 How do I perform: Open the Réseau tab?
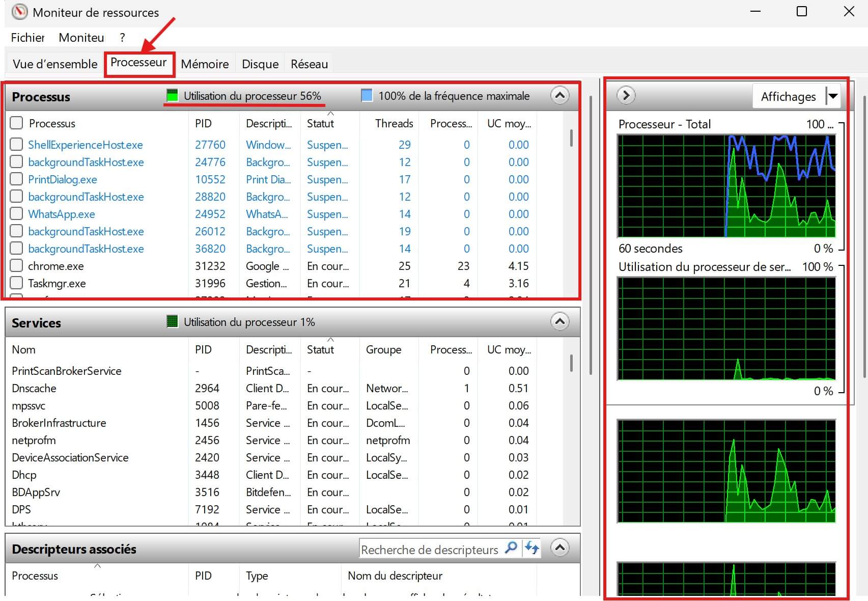pos(309,64)
